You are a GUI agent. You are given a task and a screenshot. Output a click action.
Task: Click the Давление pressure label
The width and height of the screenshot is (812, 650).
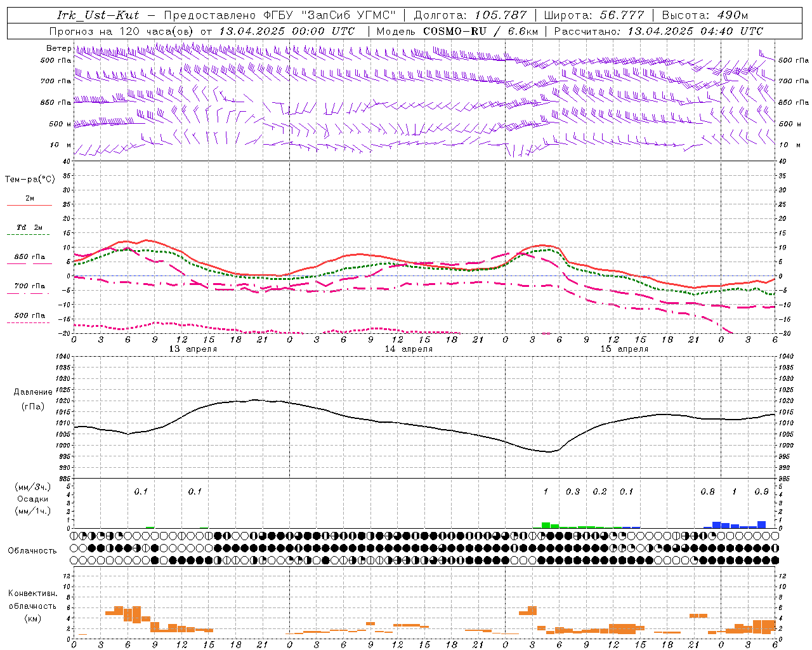pyautogui.click(x=33, y=392)
